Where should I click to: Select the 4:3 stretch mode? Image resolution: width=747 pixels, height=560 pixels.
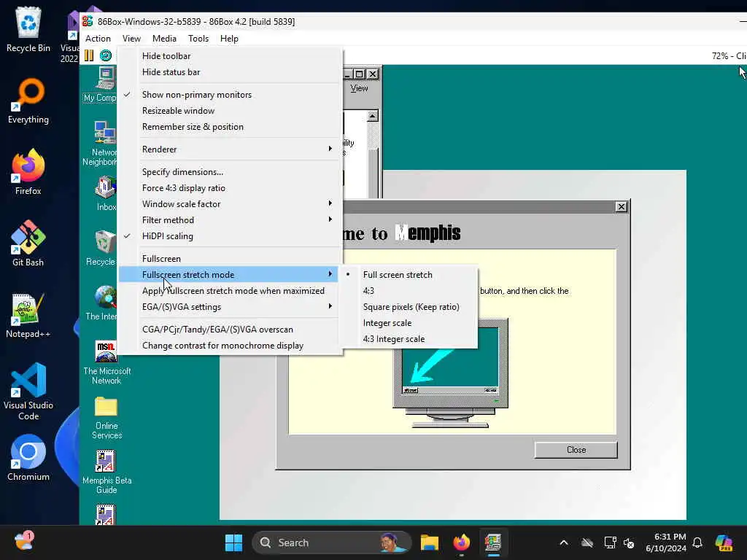point(409,290)
